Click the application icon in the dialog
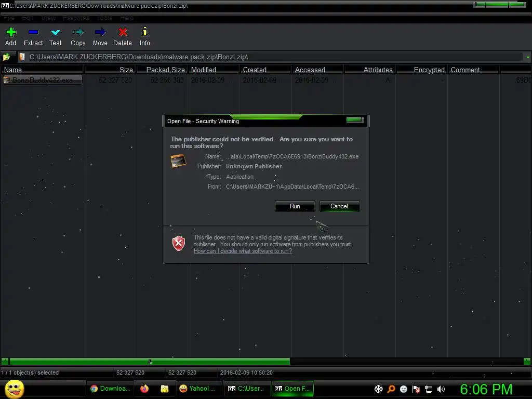Viewport: 532px width, 399px height. [x=179, y=161]
